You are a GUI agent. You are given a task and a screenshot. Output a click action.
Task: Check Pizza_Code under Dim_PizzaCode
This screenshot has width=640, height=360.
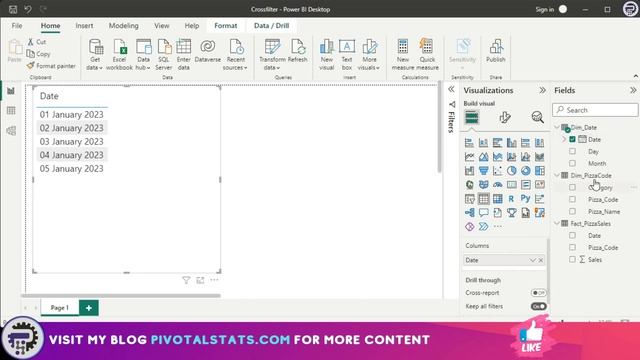[572, 200]
